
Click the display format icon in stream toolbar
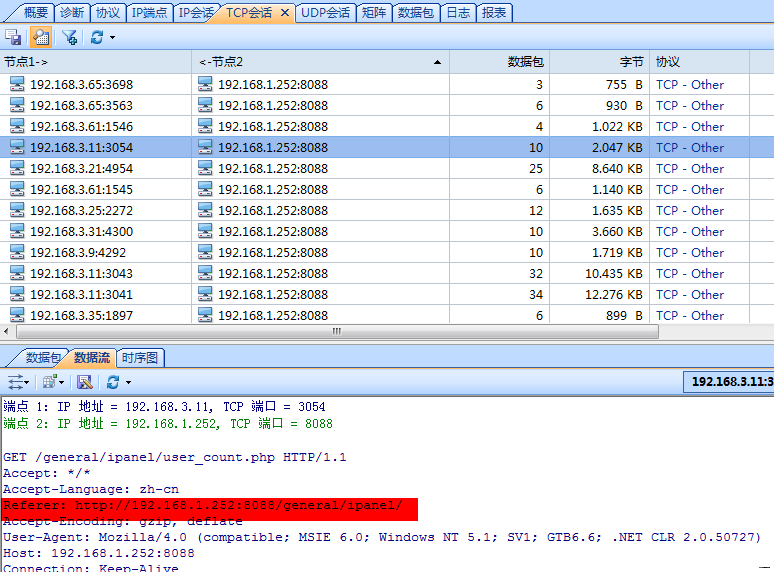49,382
